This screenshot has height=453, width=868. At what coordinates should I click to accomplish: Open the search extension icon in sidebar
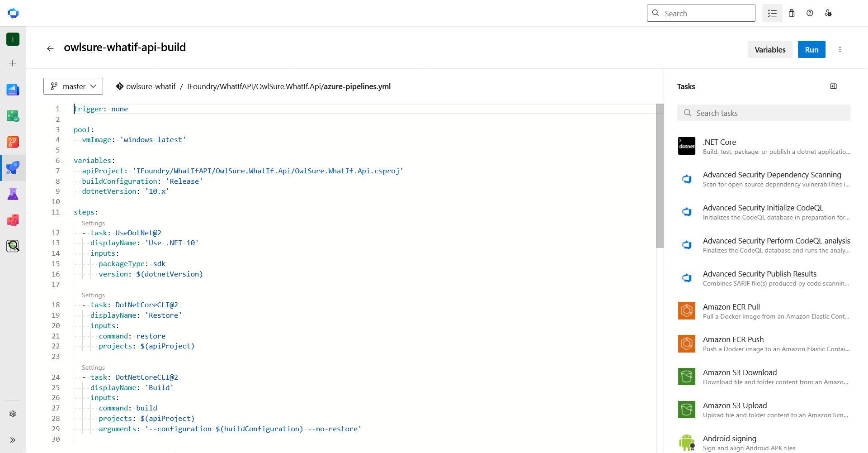pos(13,246)
